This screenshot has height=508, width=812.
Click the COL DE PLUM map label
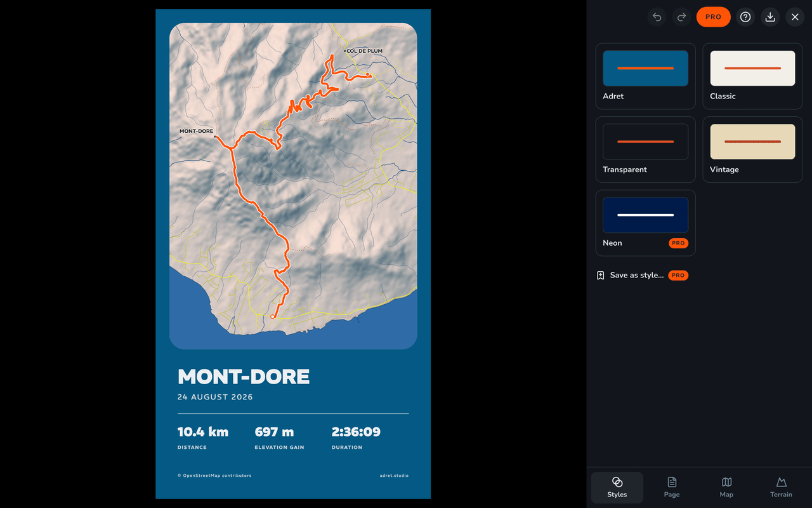(x=364, y=51)
